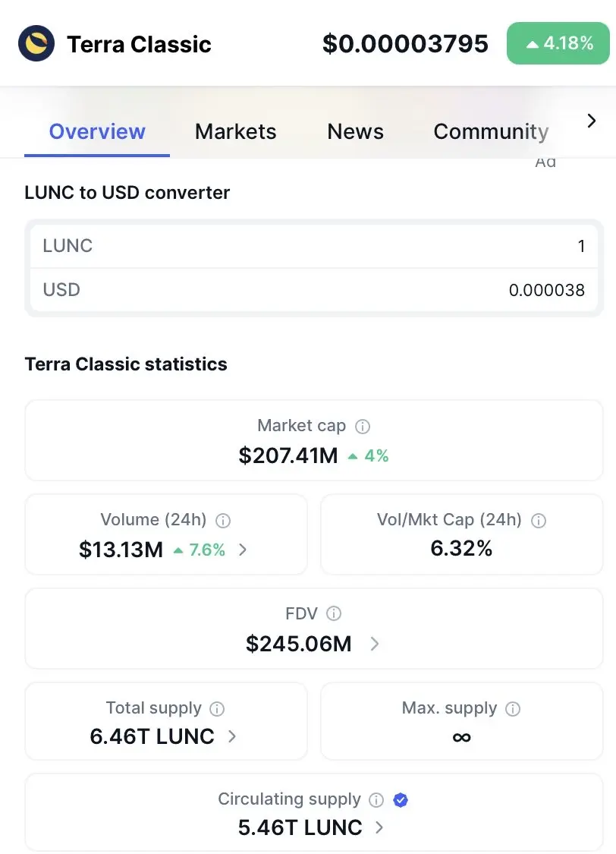The image size is (616, 854).
Task: Click the Terra Classic coin logo
Action: coord(36,43)
